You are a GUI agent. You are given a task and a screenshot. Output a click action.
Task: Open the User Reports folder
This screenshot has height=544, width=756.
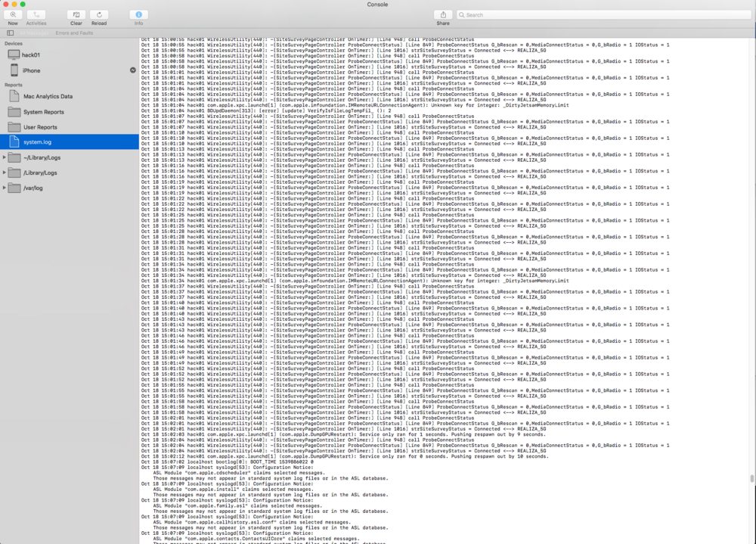click(40, 127)
